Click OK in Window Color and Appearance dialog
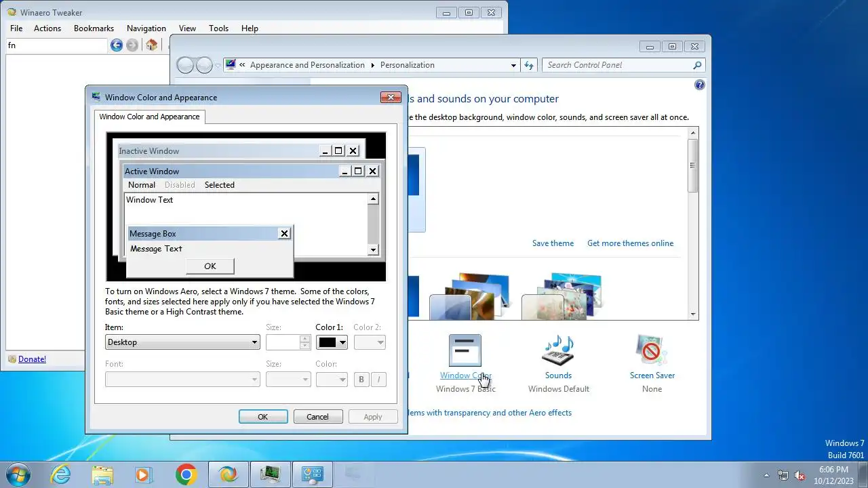 [263, 417]
